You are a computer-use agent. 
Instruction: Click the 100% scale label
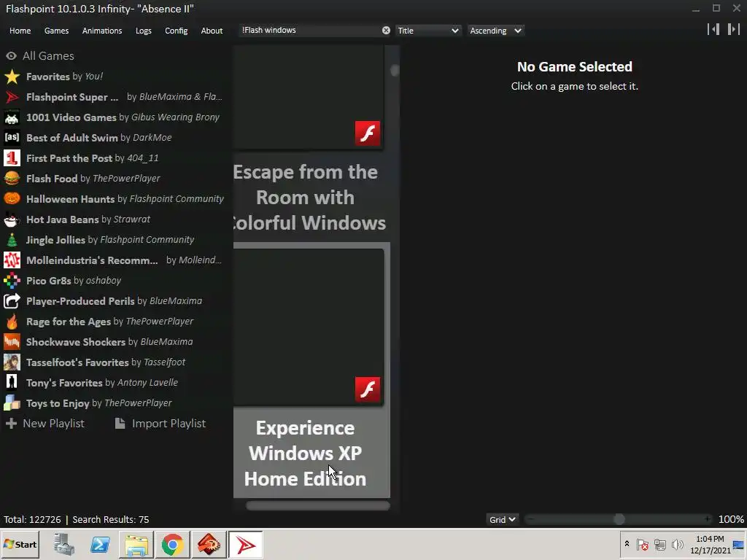731,519
